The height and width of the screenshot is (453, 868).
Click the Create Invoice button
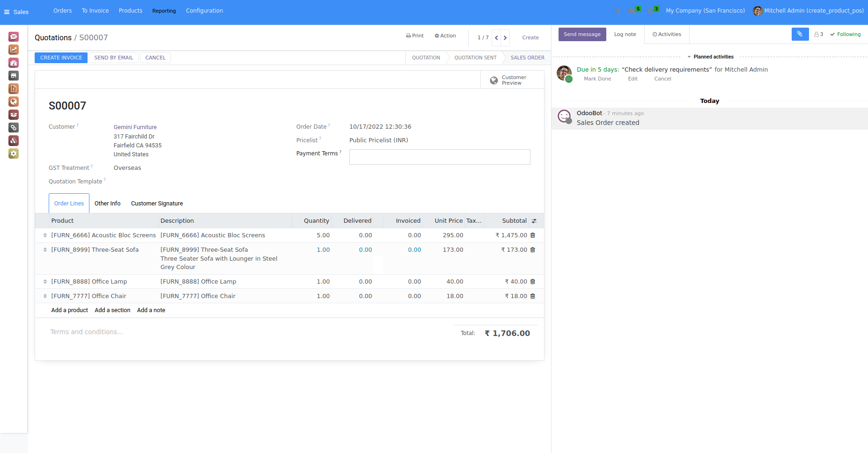coord(61,58)
